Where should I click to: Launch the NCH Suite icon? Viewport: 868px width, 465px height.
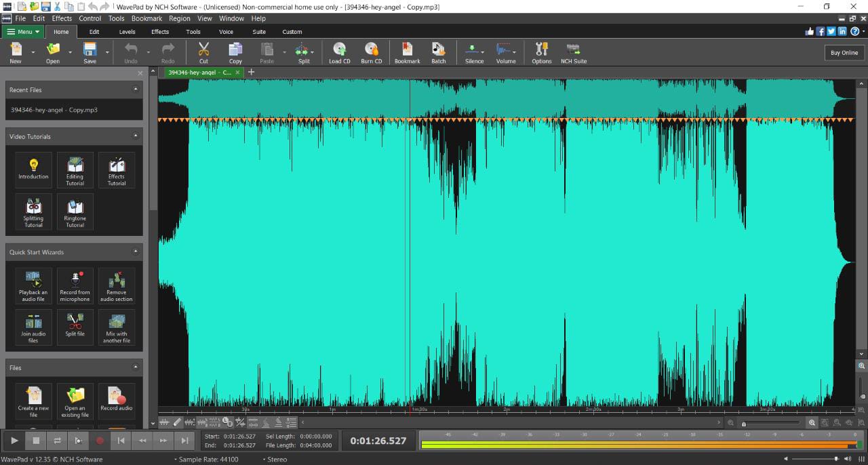point(573,49)
